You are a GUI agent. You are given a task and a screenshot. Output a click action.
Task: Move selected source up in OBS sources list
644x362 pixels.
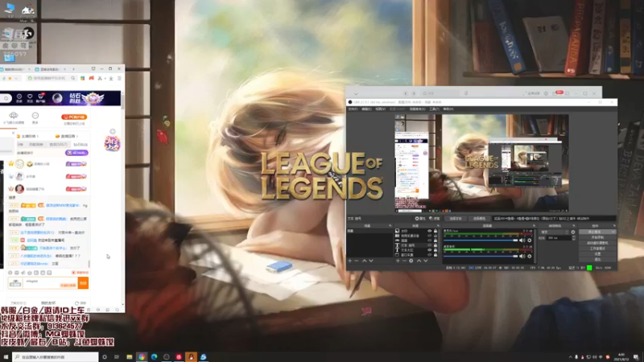(419, 261)
